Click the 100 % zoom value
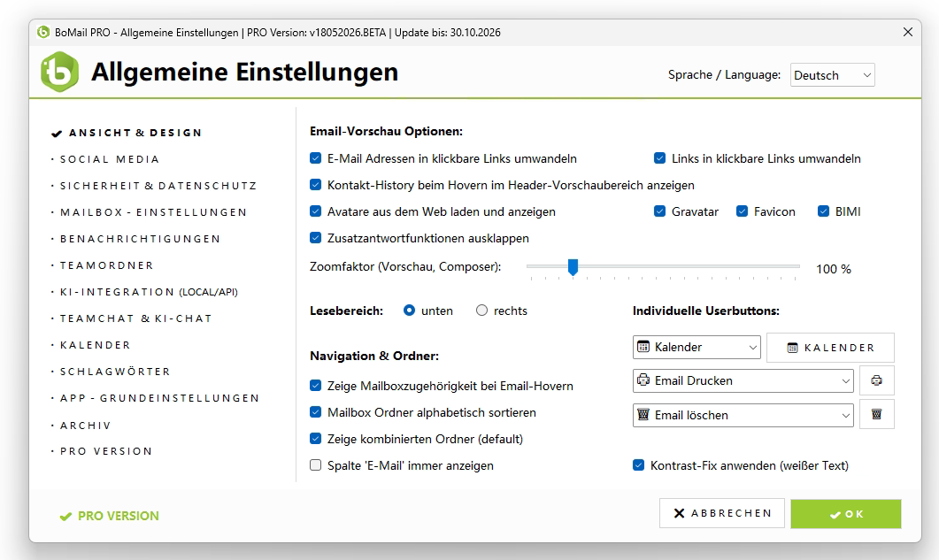Image resolution: width=939 pixels, height=560 pixels. pos(834,269)
